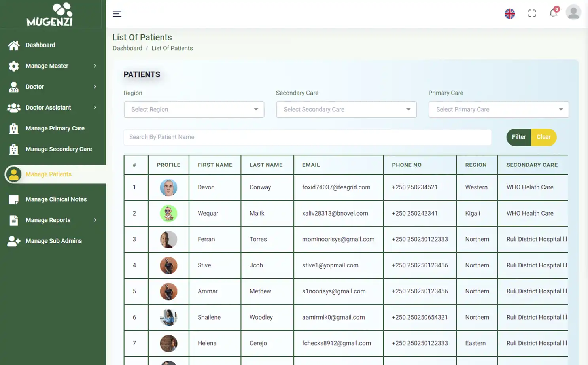Viewport: 588px width, 365px height.
Task: Click the Search By Patient Name field
Action: tap(307, 137)
